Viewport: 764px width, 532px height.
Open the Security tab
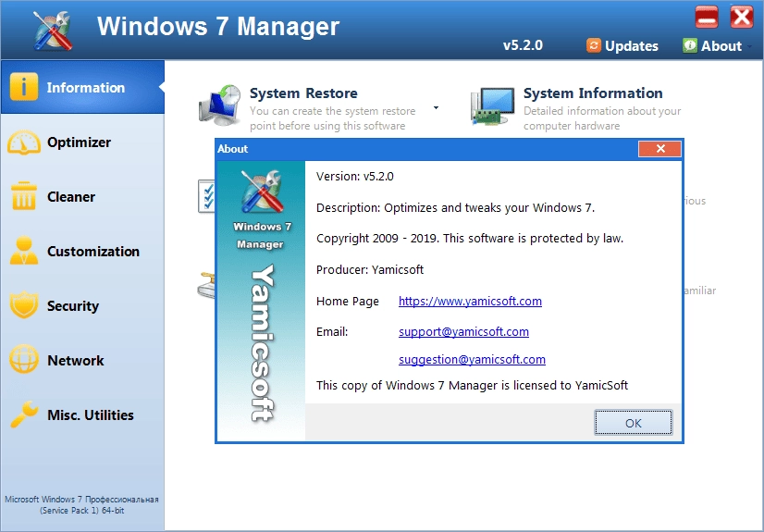point(82,305)
